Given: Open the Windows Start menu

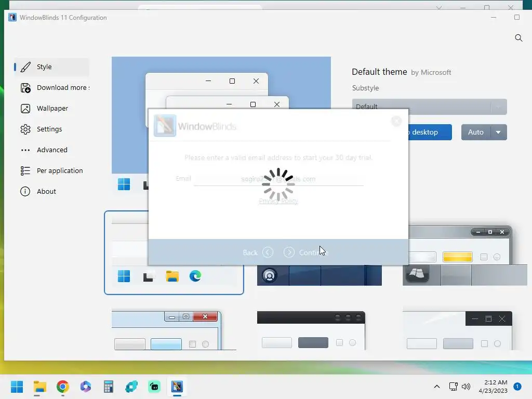Looking at the screenshot, I should click(17, 387).
